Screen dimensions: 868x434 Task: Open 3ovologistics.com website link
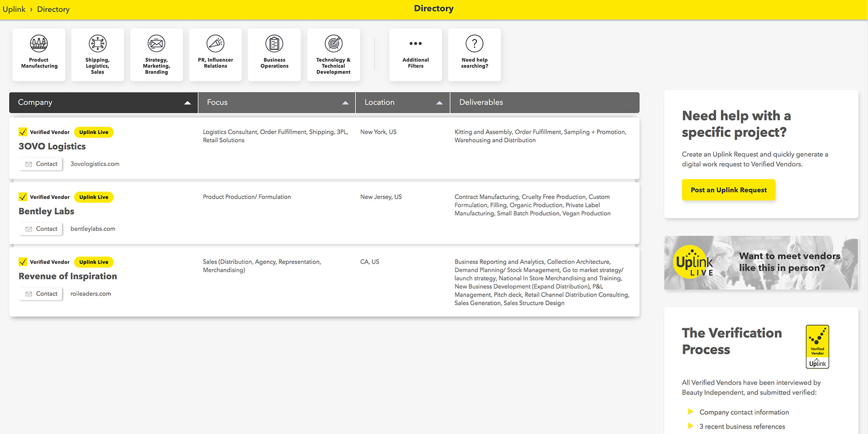pos(95,164)
